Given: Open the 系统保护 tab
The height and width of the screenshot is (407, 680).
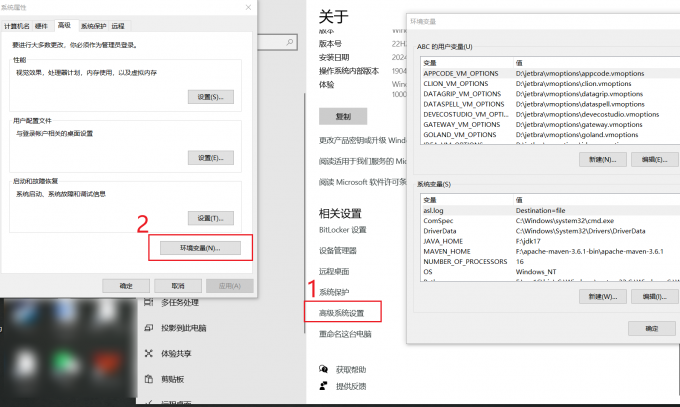Looking at the screenshot, I should (x=93, y=26).
